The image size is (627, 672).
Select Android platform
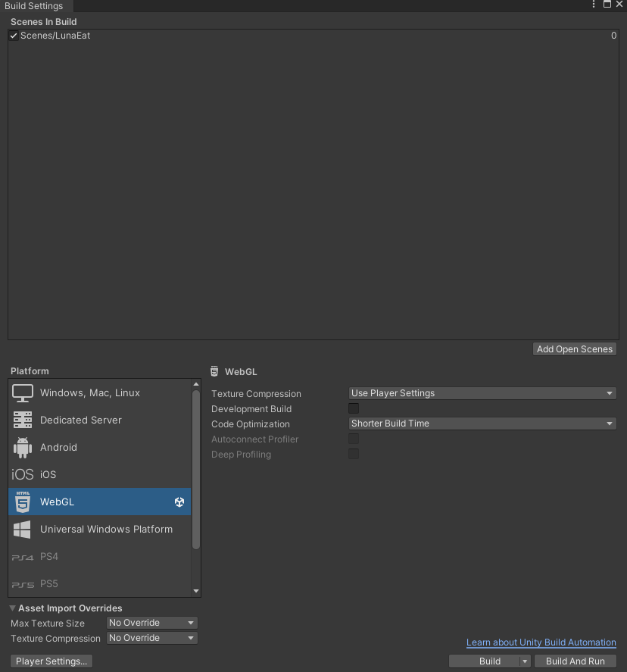click(100, 448)
